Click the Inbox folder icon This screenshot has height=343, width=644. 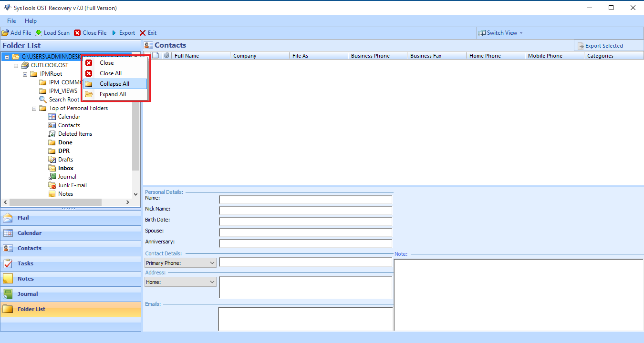pyautogui.click(x=52, y=168)
